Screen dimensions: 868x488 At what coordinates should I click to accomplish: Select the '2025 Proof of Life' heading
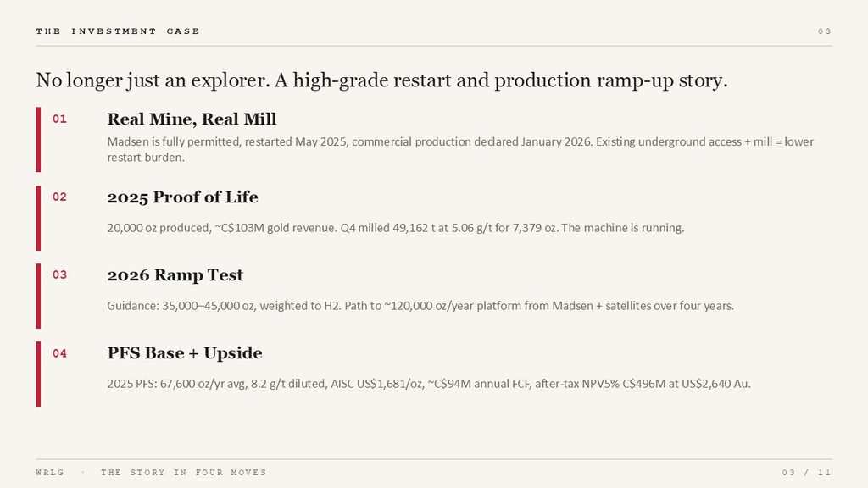(183, 197)
